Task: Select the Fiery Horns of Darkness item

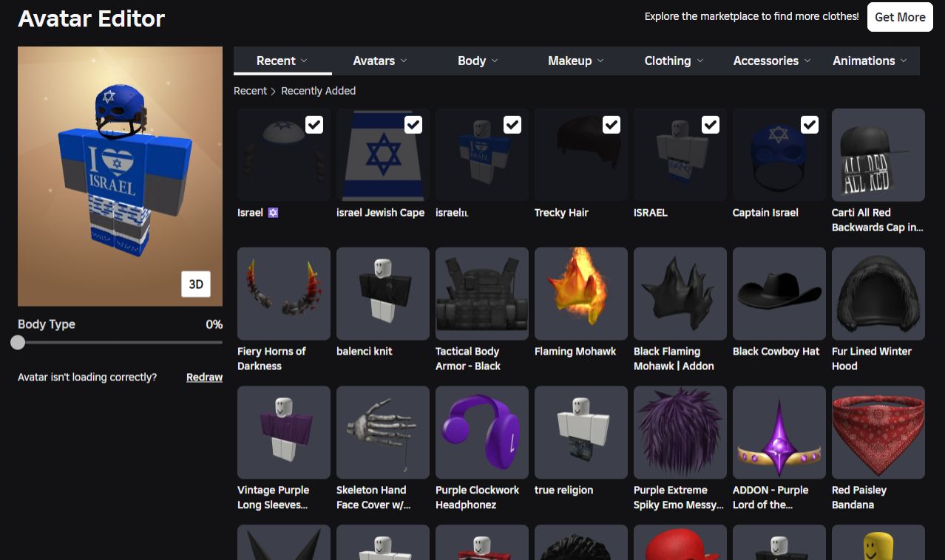Action: [x=284, y=293]
